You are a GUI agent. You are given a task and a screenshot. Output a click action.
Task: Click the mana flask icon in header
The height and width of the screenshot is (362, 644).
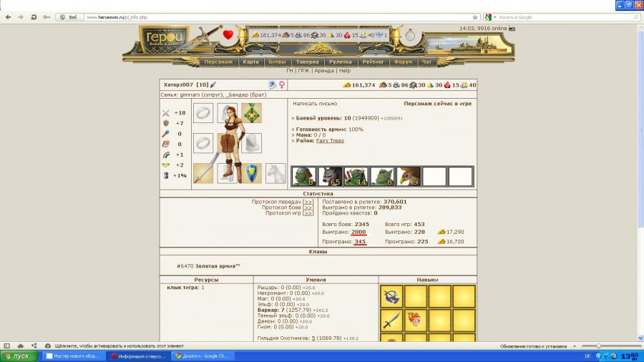tap(410, 35)
